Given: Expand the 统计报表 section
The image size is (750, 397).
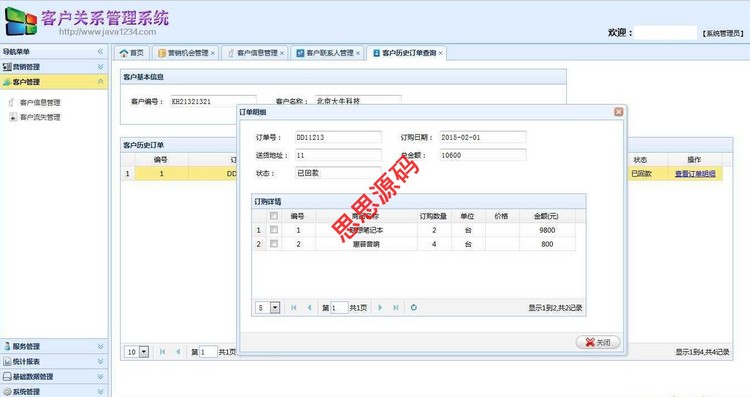Looking at the screenshot, I should point(100,362).
